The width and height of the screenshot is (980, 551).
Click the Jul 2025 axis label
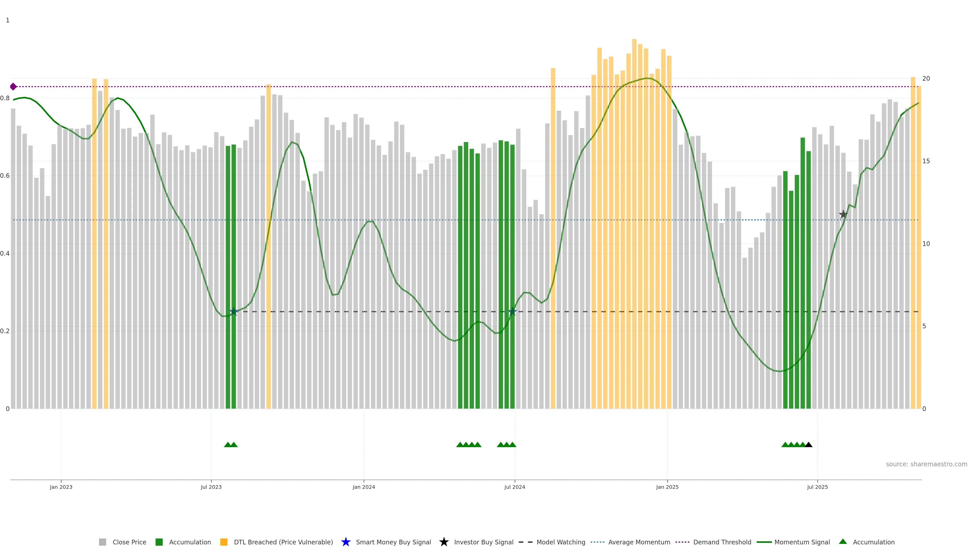[x=817, y=487]
